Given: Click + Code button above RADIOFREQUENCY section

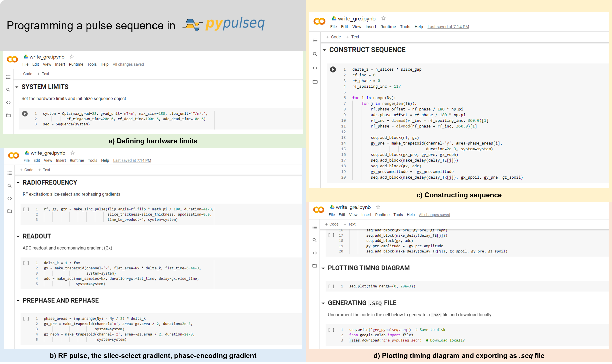Looking at the screenshot, I should (27, 170).
